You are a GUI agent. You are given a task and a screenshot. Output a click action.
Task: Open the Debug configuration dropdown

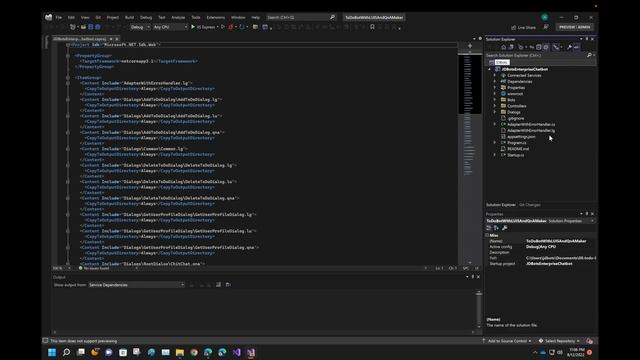coord(140,27)
